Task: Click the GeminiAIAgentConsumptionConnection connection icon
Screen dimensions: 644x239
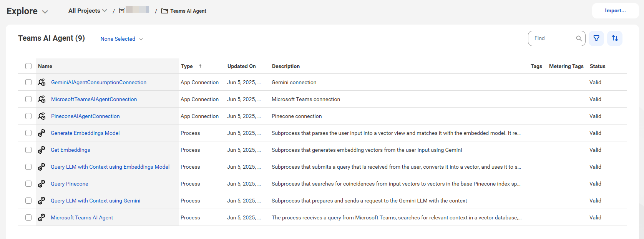Action: (41, 82)
